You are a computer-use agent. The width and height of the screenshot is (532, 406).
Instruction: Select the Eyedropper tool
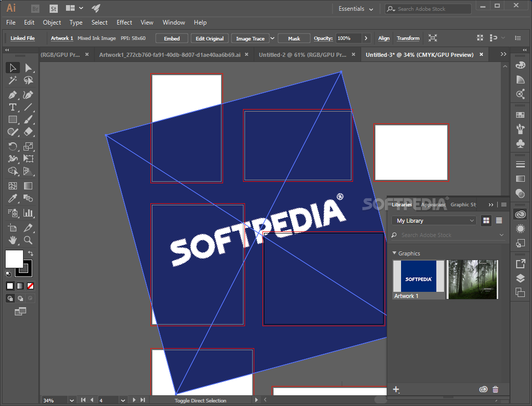tap(13, 198)
